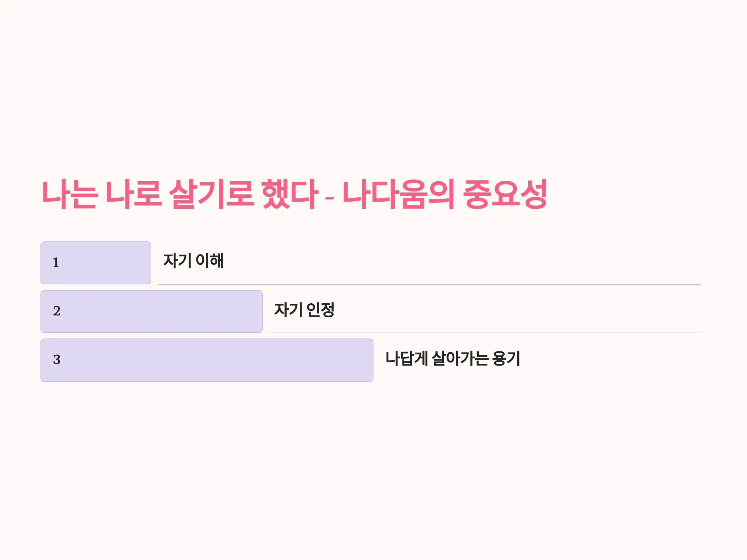
Task: Click the first word '나는' in the title
Action: coord(70,194)
